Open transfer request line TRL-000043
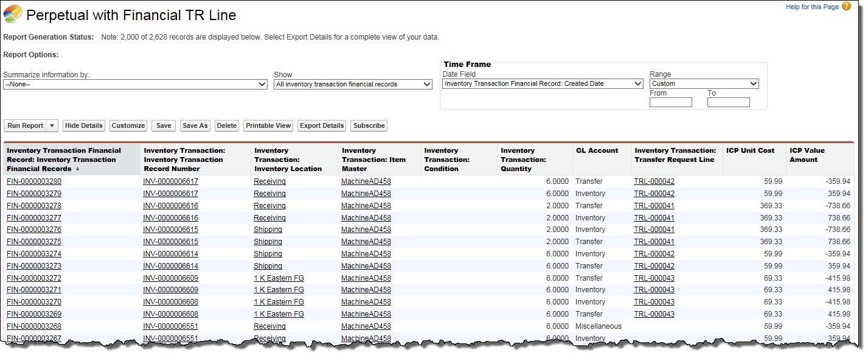 coord(654,278)
